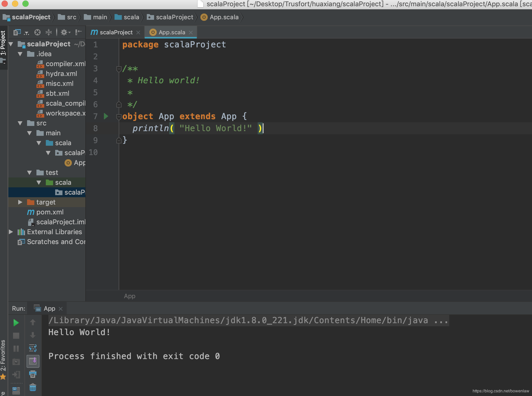This screenshot has width=532, height=396.
Task: Expand the target folder
Action: [20, 202]
